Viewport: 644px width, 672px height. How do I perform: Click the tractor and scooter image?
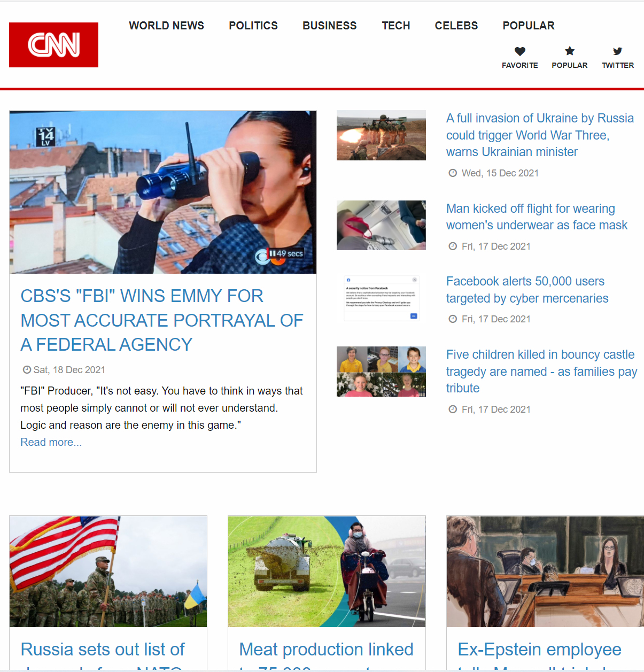327,571
